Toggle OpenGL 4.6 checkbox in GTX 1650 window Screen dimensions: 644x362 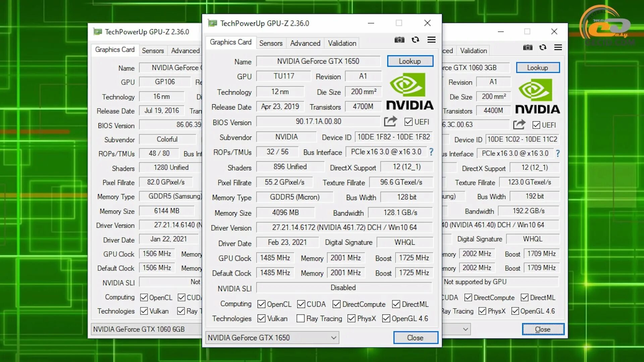click(386, 318)
